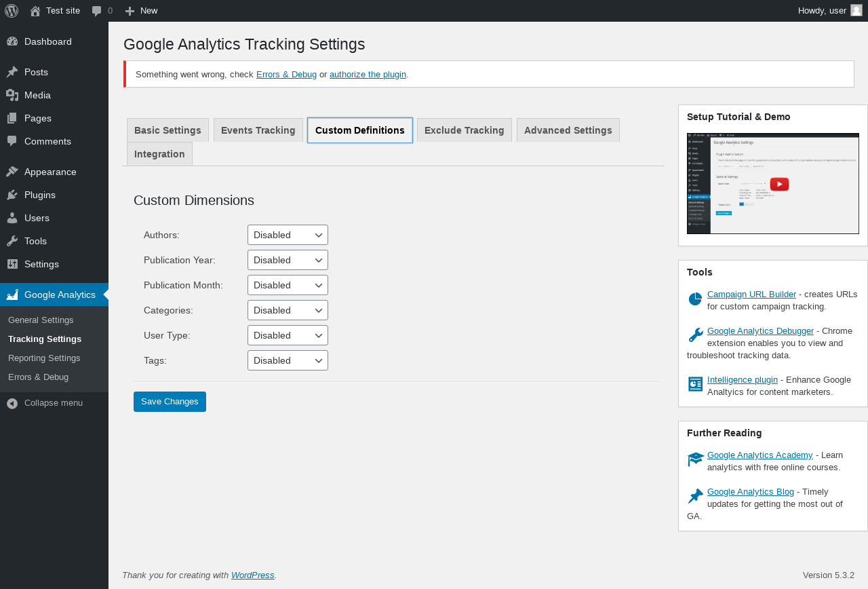
Task: Click the Custom Dimensions heading text
Action: (194, 200)
